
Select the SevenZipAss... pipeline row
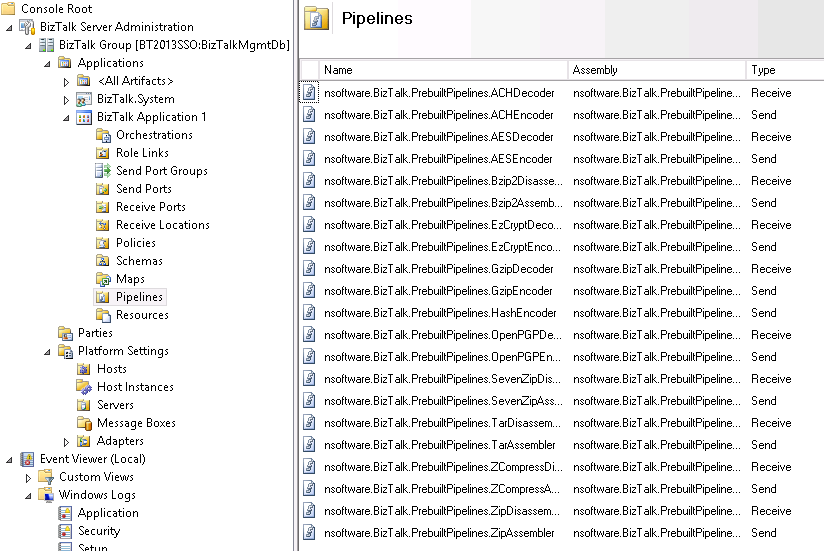561,401
